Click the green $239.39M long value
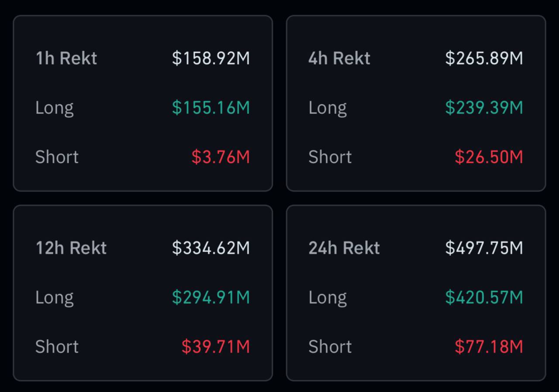The image size is (559, 392). [x=484, y=108]
